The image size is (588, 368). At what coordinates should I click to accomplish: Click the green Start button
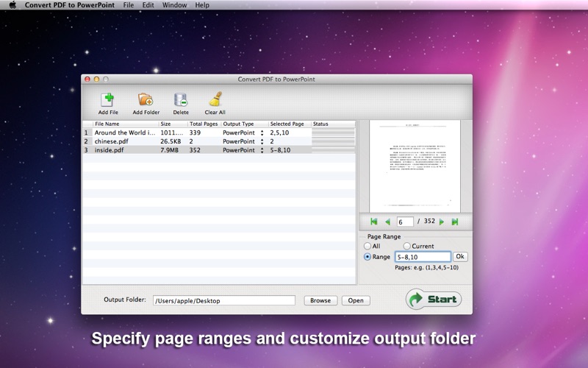pyautogui.click(x=434, y=299)
